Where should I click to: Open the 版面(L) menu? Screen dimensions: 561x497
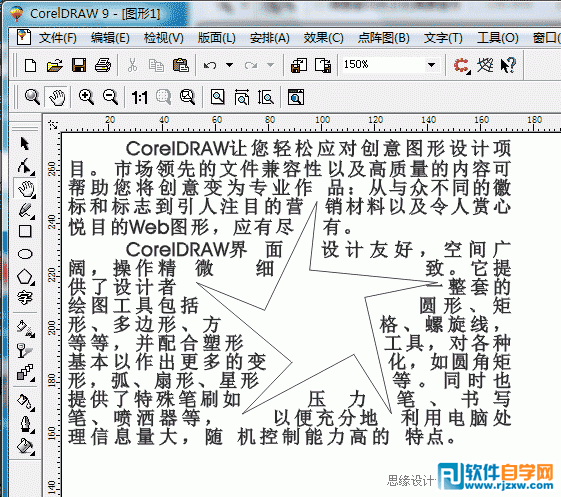tap(216, 38)
